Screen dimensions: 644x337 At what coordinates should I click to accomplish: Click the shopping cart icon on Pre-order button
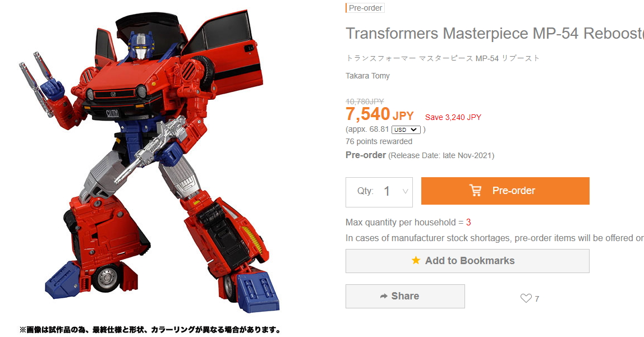click(475, 191)
